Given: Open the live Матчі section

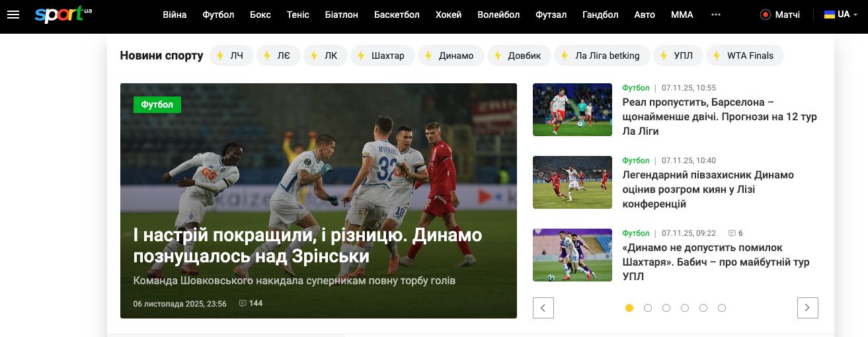Looking at the screenshot, I should [780, 15].
